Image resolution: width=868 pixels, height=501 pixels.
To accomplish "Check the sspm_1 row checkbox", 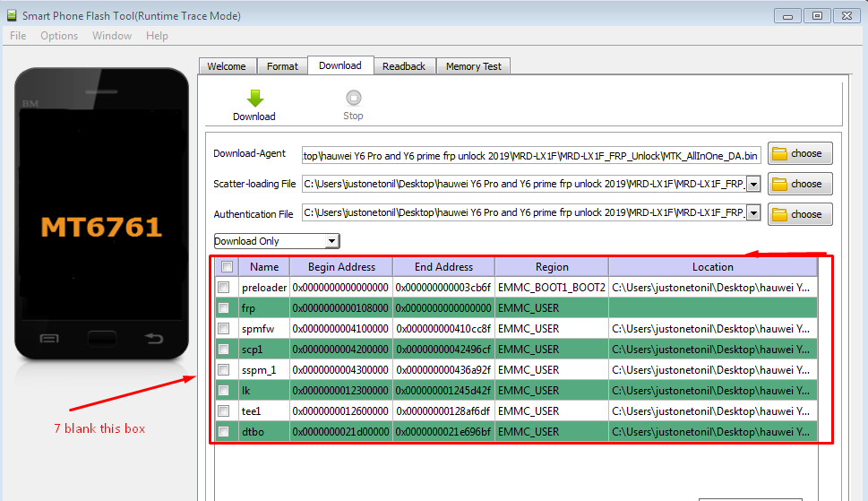I will point(224,370).
